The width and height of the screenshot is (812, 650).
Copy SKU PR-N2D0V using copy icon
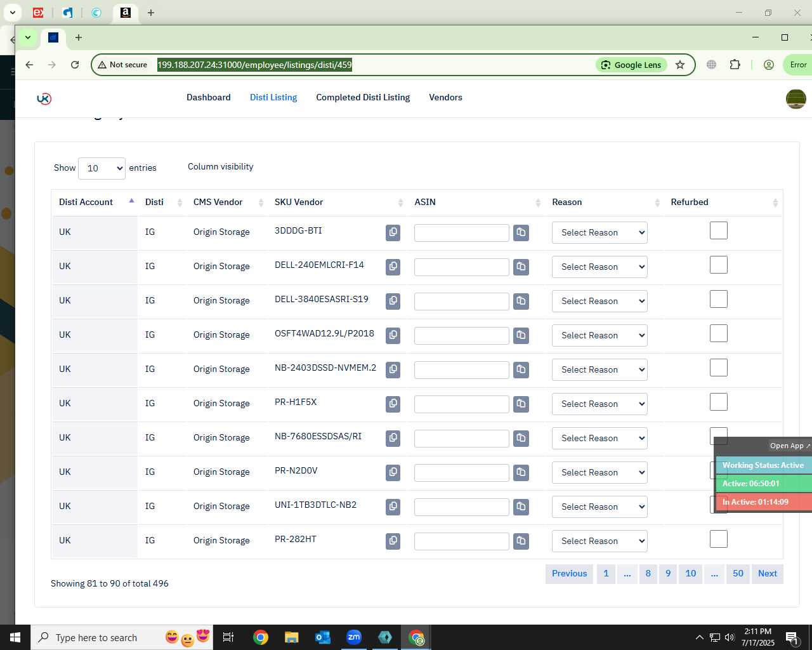pos(393,472)
